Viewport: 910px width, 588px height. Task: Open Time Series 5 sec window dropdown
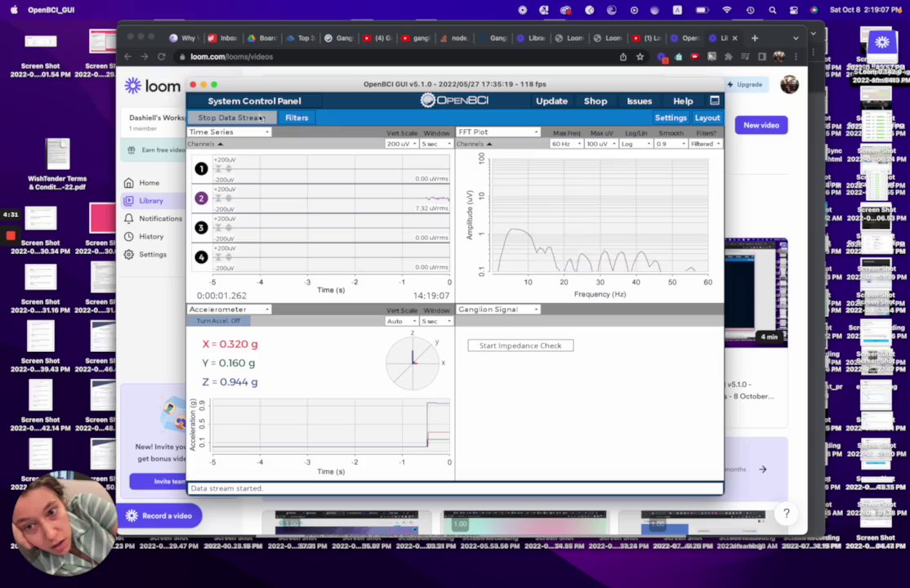tap(436, 144)
